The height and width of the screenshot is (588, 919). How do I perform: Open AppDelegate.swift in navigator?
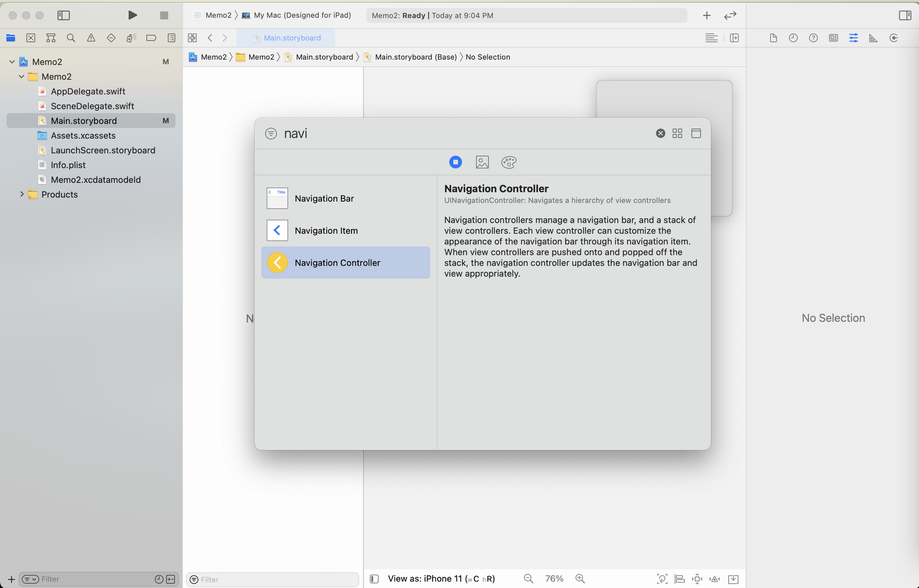[x=88, y=91]
